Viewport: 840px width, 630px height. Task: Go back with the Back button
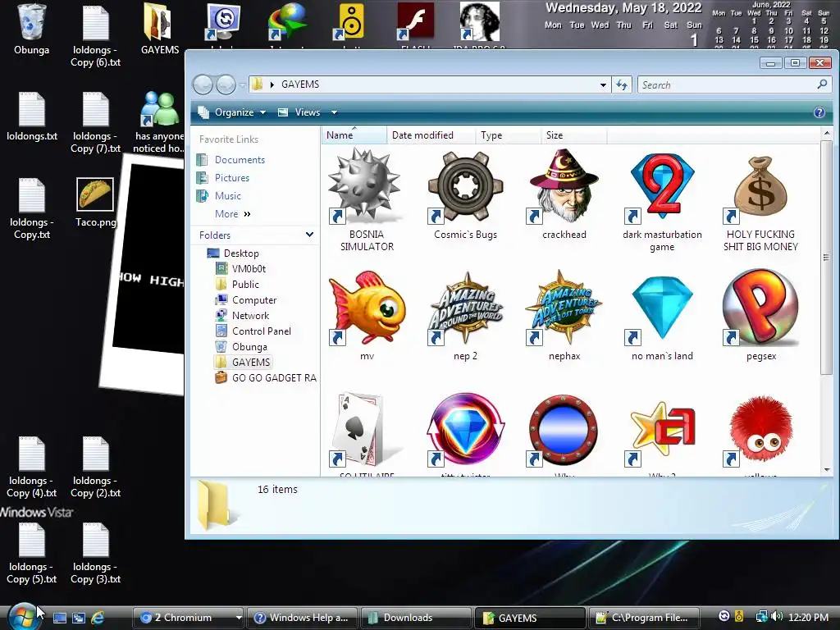click(203, 84)
